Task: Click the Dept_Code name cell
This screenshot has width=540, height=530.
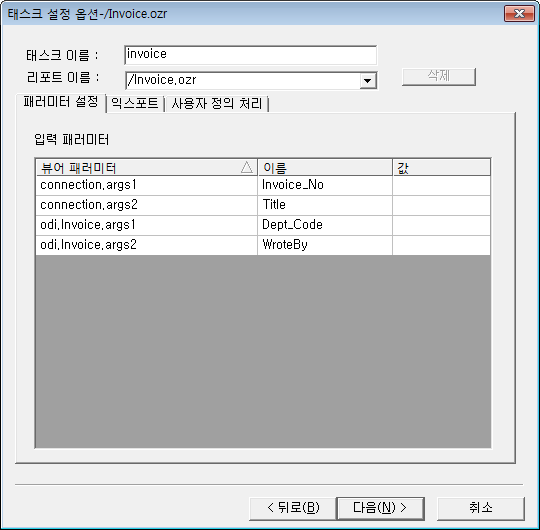Action: (325, 226)
